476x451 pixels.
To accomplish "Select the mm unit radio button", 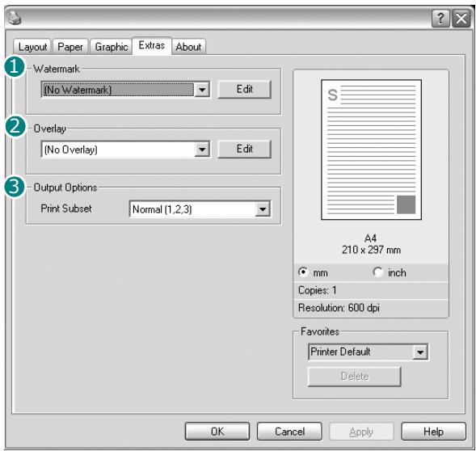I will tap(303, 272).
